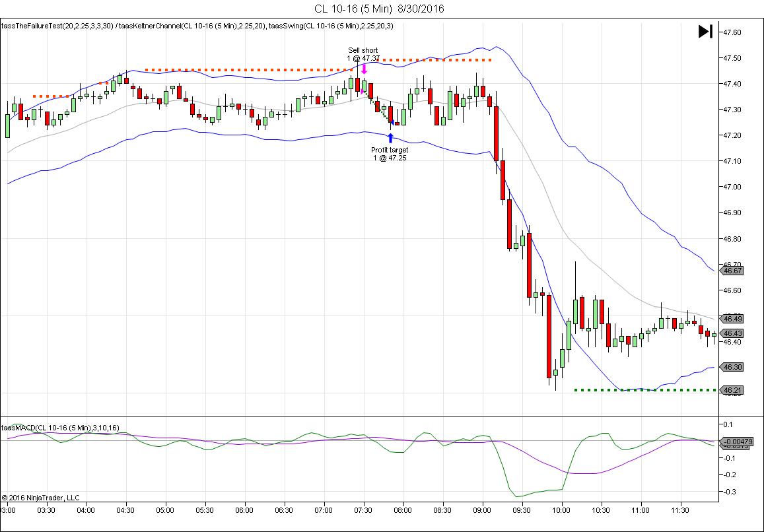Viewport: 764px width, 532px height.
Task: Click the 06:00 time axis label
Action: (244, 510)
